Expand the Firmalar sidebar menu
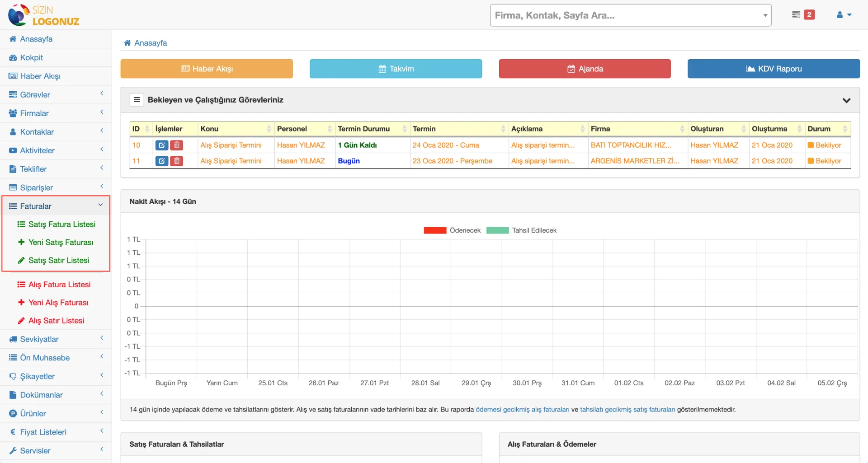The image size is (868, 463). pyautogui.click(x=56, y=113)
